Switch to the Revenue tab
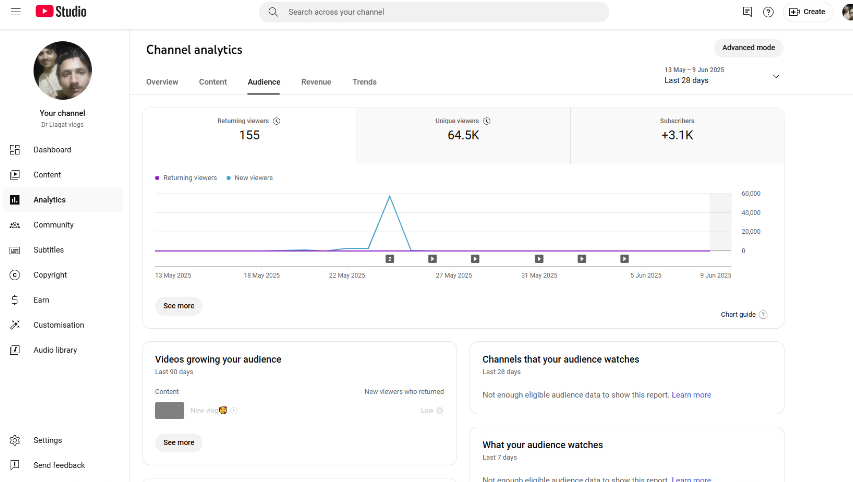853x482 pixels. [x=316, y=82]
